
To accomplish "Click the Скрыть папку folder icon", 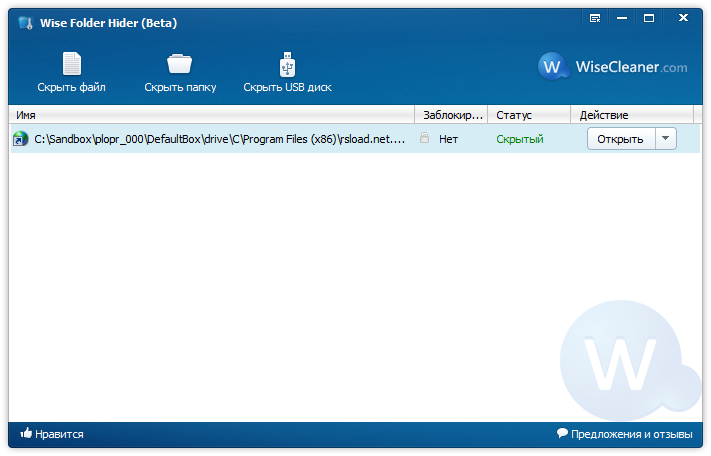I will (x=180, y=63).
